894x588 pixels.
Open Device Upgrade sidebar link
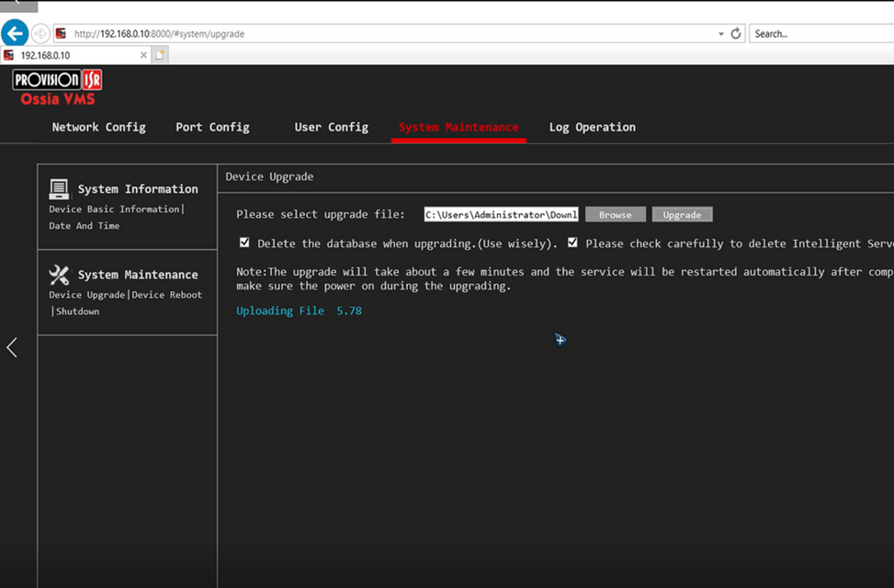coord(86,295)
